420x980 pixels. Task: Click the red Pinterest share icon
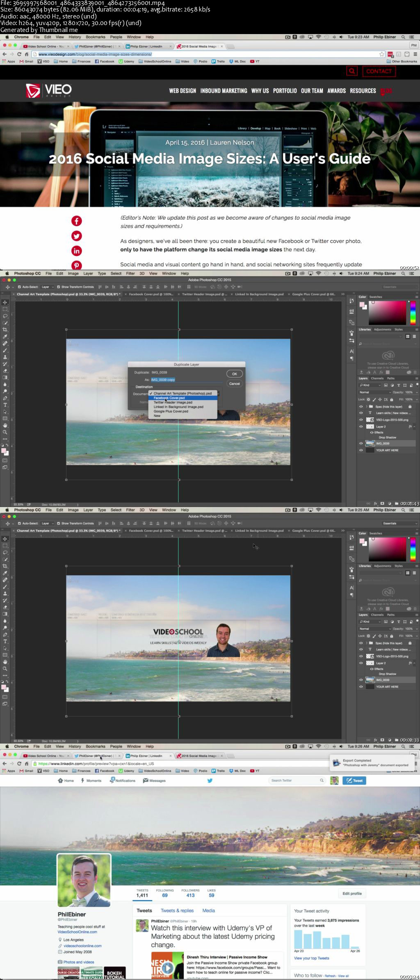tap(77, 265)
